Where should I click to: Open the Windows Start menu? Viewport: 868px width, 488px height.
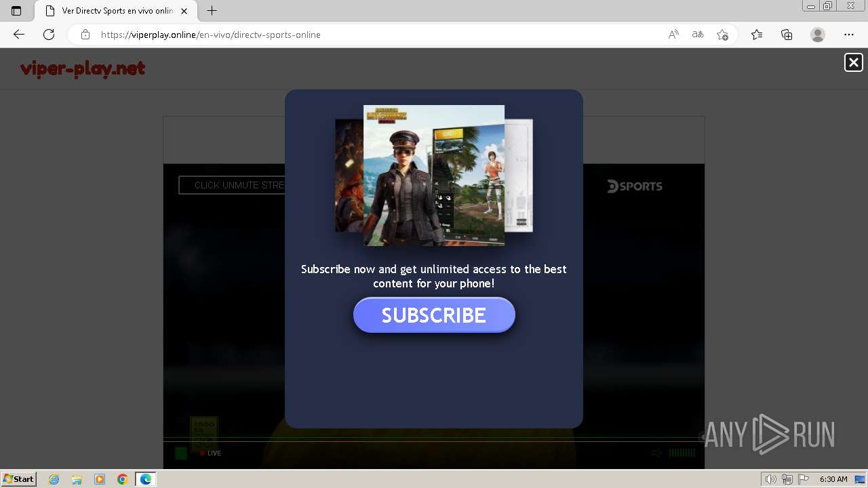tap(19, 479)
